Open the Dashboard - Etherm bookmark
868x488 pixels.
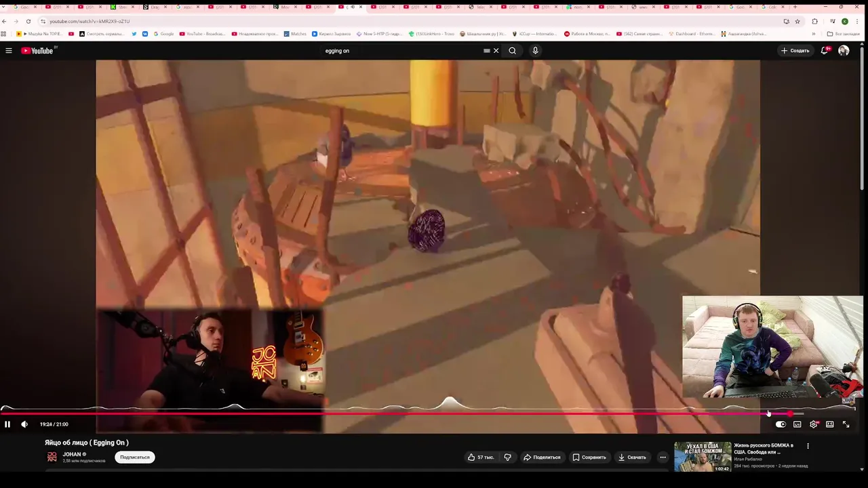point(692,34)
